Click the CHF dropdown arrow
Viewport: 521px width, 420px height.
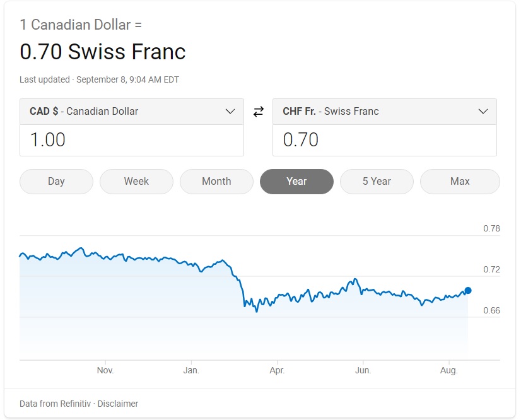coord(483,111)
